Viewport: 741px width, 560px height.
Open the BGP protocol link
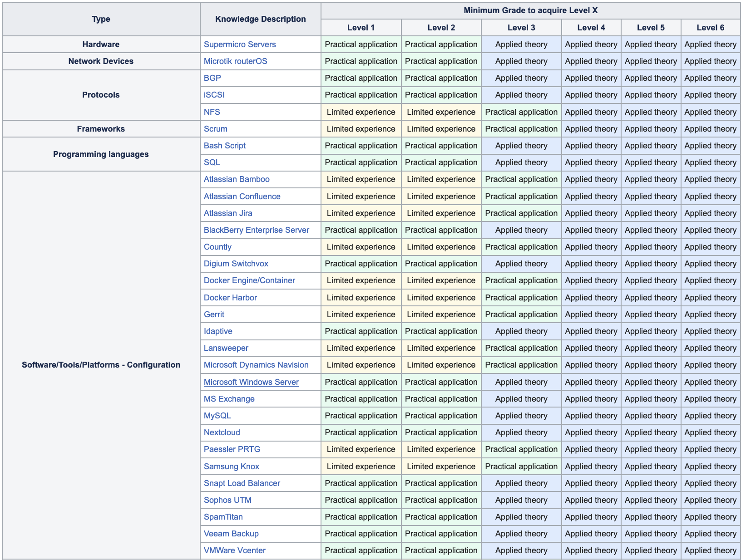coord(212,78)
